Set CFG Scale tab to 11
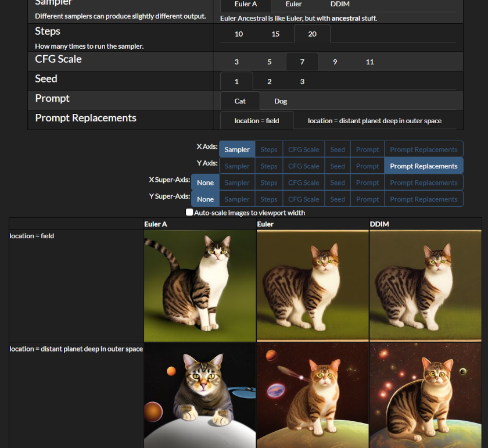Viewport: 488px width, 448px height. (x=369, y=62)
